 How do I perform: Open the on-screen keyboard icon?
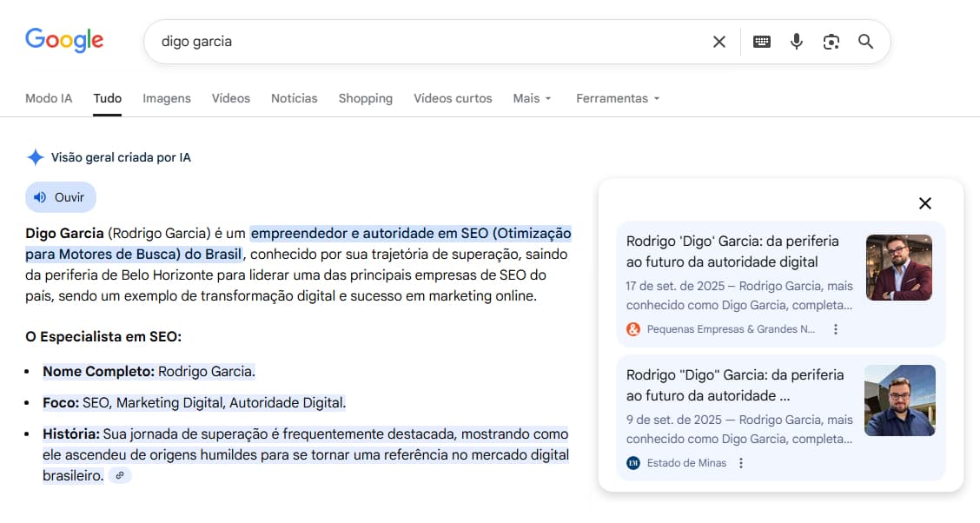(762, 42)
